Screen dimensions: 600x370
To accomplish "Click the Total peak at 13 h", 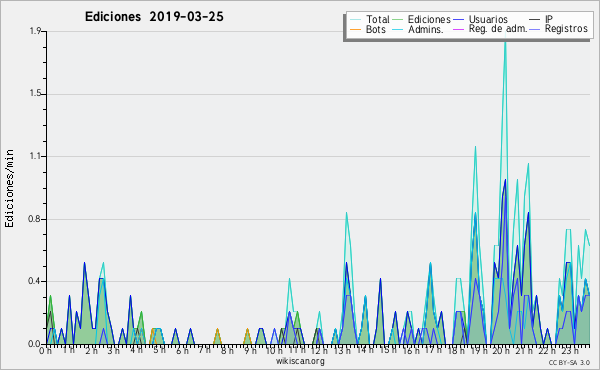I will pyautogui.click(x=346, y=214).
